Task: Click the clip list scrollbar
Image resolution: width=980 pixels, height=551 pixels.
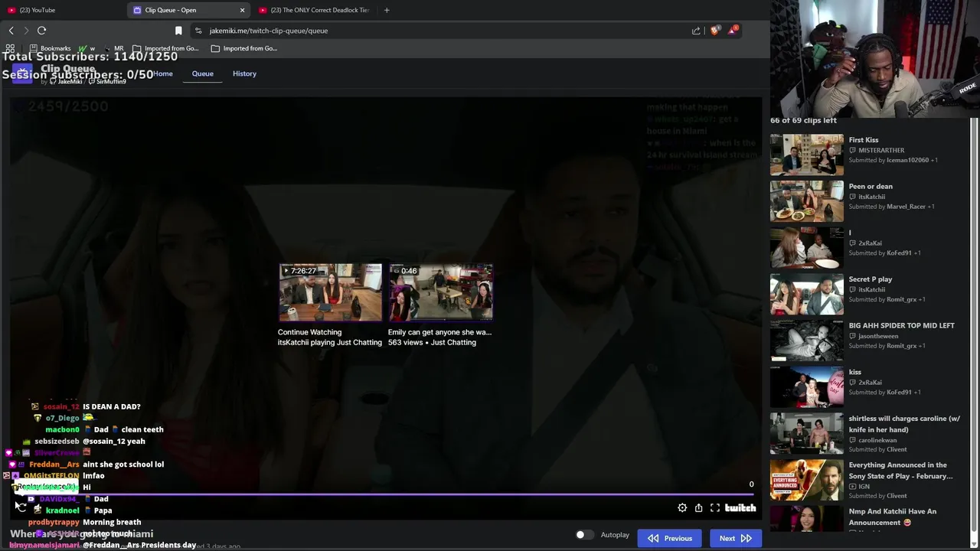Action: click(x=975, y=325)
